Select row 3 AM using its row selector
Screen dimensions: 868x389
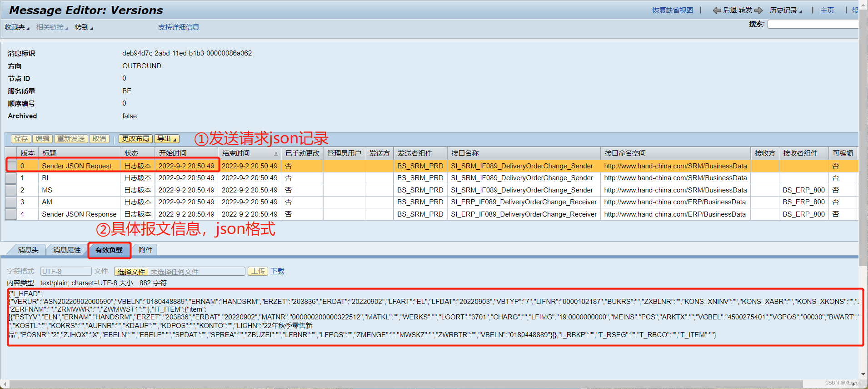(11, 202)
